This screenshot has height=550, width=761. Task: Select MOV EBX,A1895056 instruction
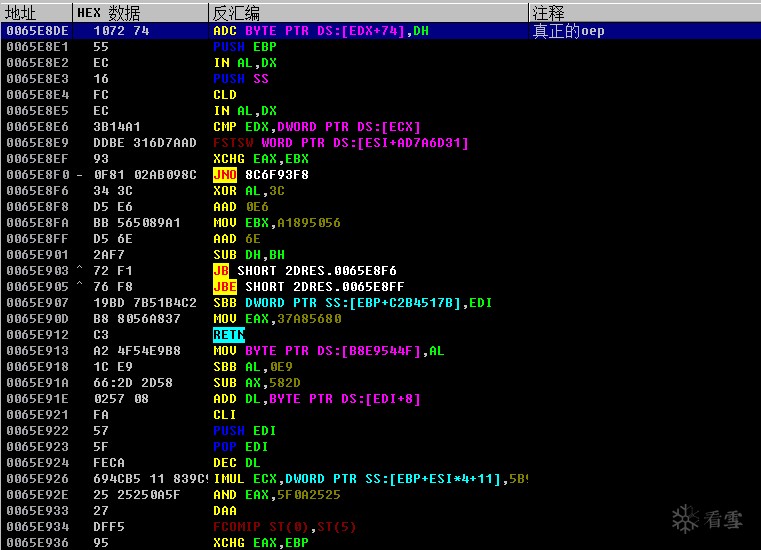pos(277,223)
